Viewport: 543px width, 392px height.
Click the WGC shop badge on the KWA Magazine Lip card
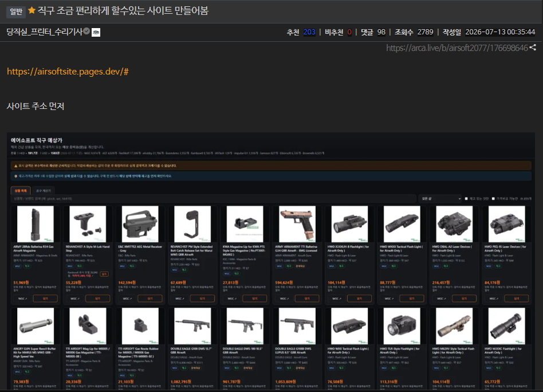227,273
